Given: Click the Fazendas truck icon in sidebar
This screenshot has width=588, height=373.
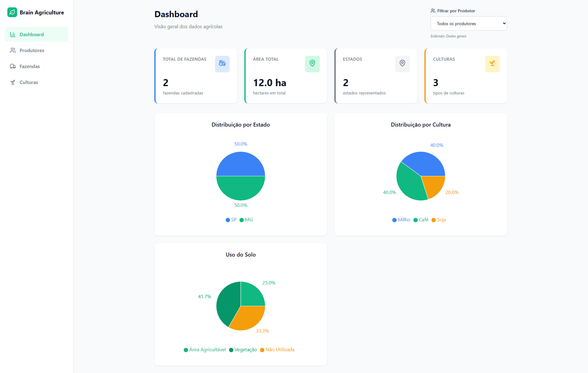Looking at the screenshot, I should (x=13, y=66).
